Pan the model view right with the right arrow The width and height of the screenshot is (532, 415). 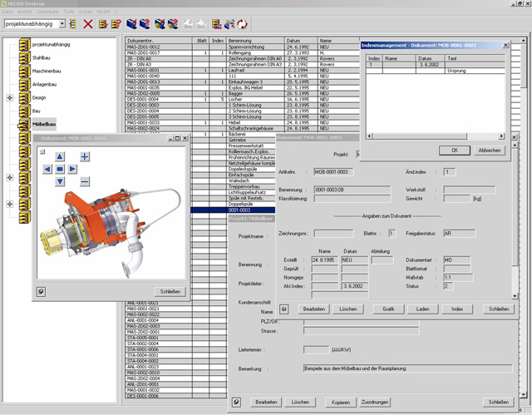coord(72,170)
